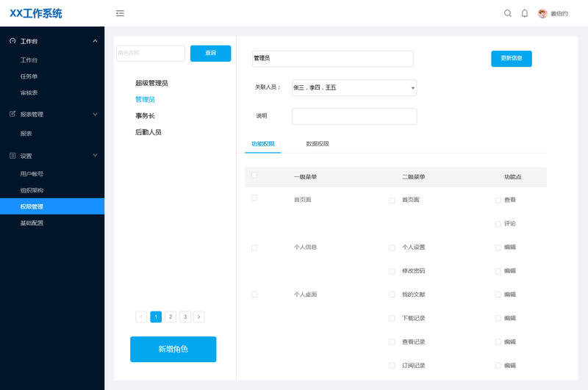588x390 pixels.
Task: Select 后勤人员 role
Action: 148,132
